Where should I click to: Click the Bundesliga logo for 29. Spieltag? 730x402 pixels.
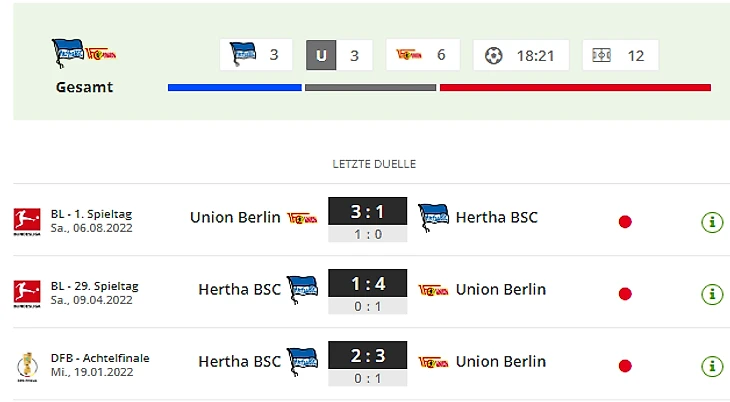[26, 293]
